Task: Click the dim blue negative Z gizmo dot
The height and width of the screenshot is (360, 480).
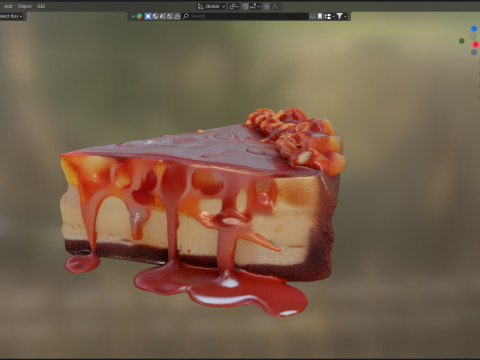Action: [x=474, y=52]
